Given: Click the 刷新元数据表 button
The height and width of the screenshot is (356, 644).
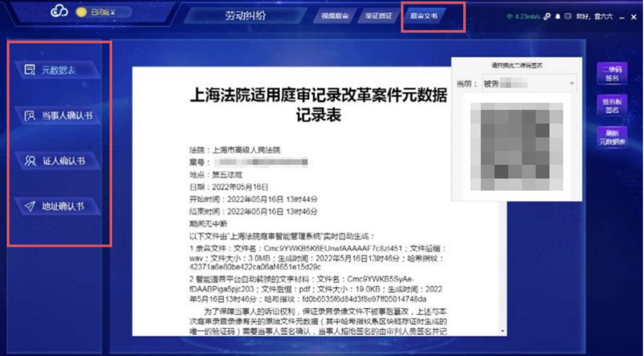Looking at the screenshot, I should pos(612,137).
